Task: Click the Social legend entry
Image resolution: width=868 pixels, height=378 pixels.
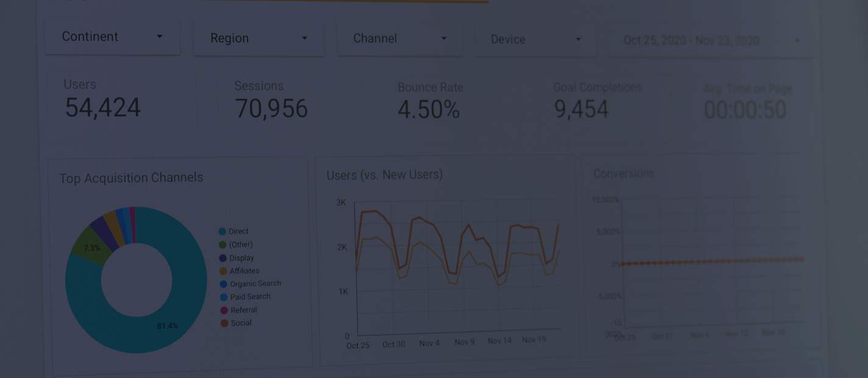Action: [241, 323]
